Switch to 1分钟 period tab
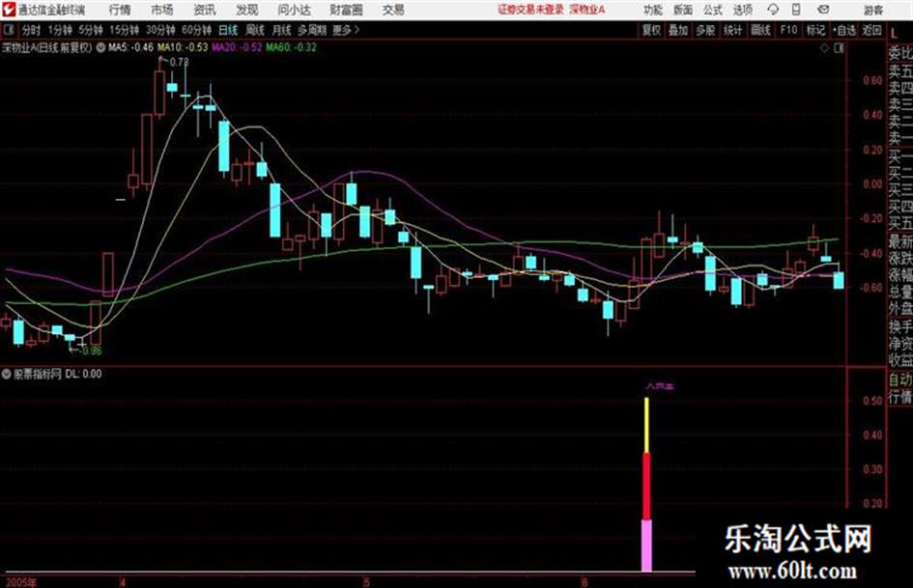This screenshot has width=913, height=588. coord(59,30)
